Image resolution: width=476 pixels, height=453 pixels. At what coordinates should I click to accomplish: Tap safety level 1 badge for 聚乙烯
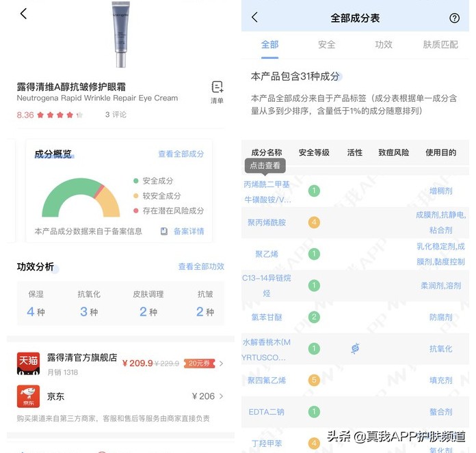coord(314,253)
